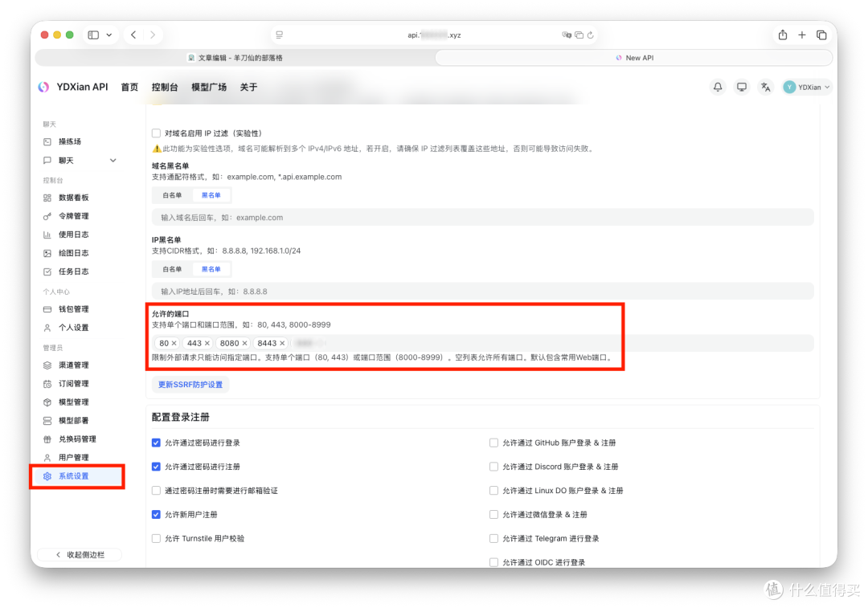Click 更新SSRF防护设置 button
This screenshot has width=868, height=608.
tap(190, 385)
